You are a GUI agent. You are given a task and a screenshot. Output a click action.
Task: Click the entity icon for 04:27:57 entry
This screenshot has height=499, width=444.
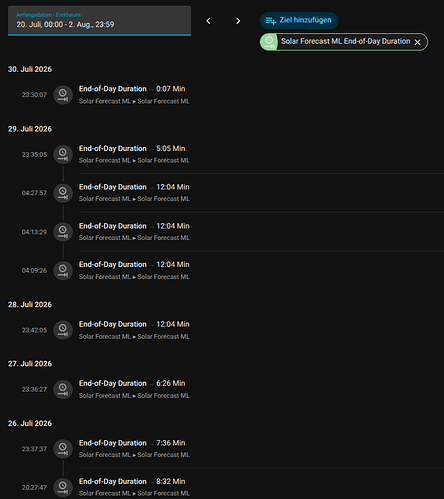[x=63, y=193]
